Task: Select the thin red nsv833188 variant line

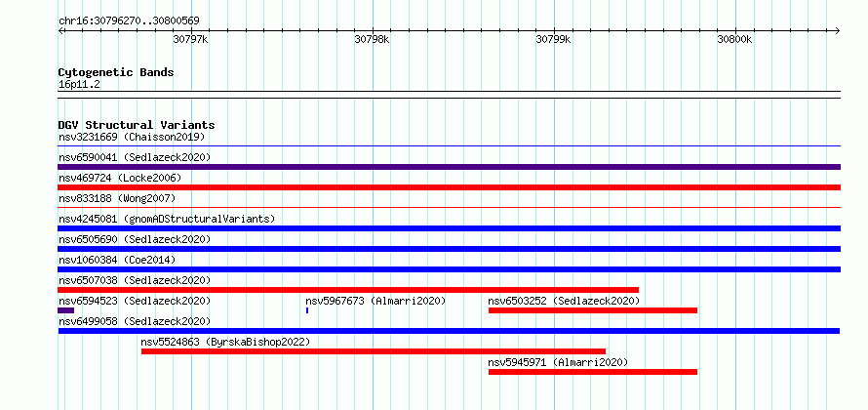Action: click(x=449, y=208)
